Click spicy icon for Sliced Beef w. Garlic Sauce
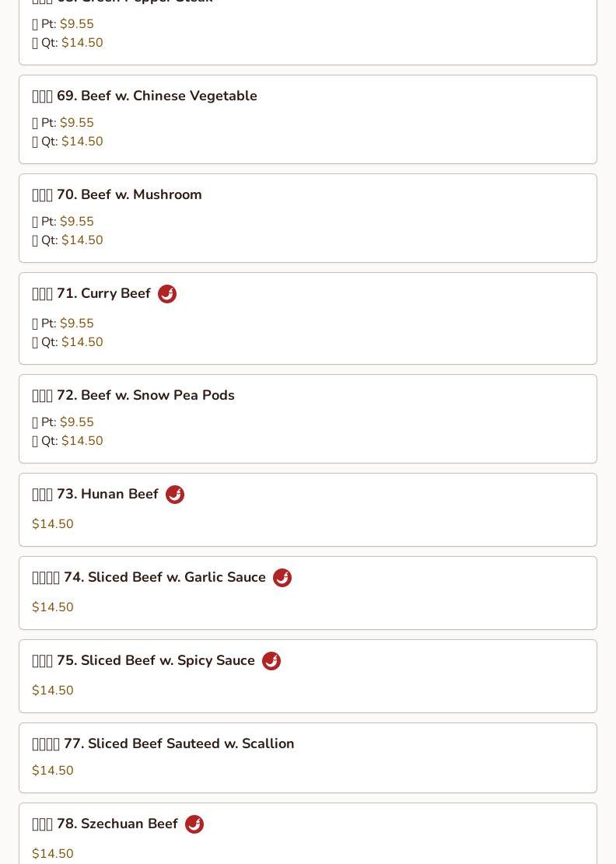 [282, 578]
